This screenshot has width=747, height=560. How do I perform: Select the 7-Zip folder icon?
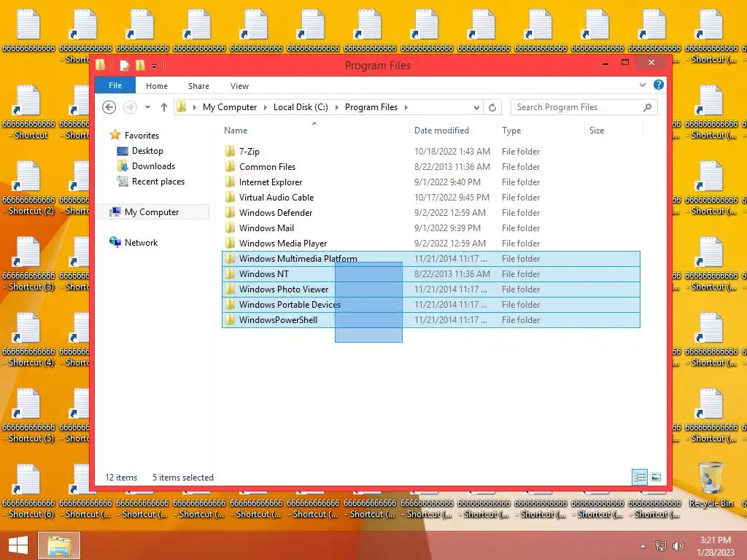tap(230, 152)
